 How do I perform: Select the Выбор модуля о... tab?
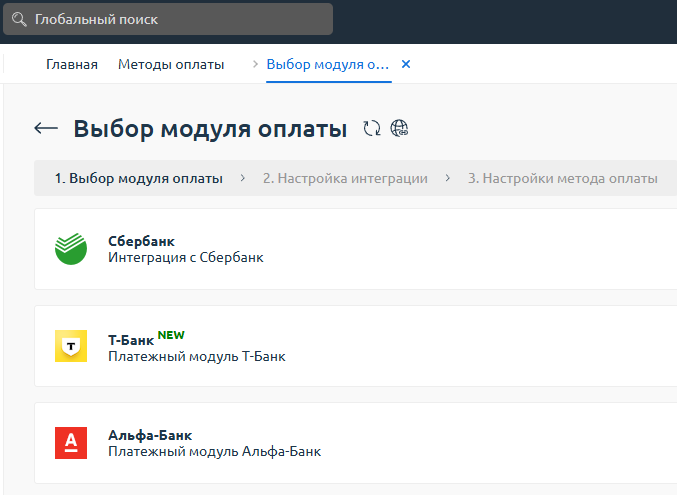coord(328,64)
